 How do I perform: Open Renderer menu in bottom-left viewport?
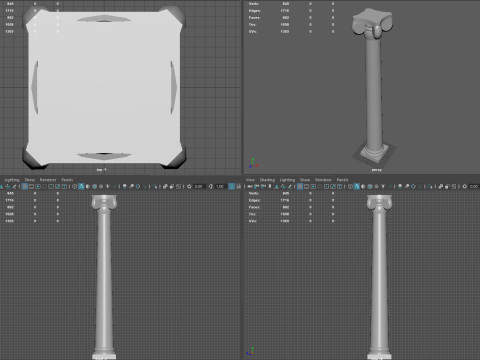point(48,180)
